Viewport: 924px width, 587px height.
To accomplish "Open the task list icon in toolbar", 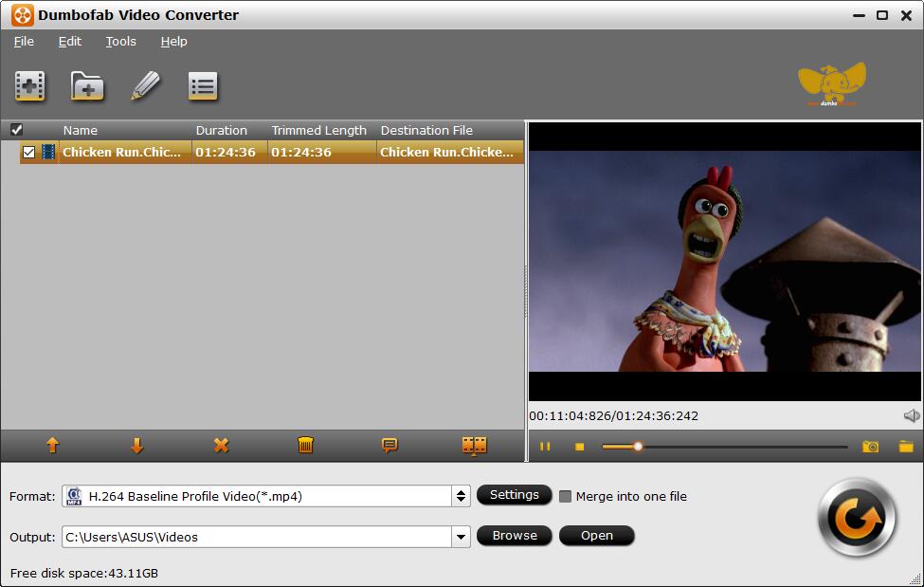I will coord(203,86).
